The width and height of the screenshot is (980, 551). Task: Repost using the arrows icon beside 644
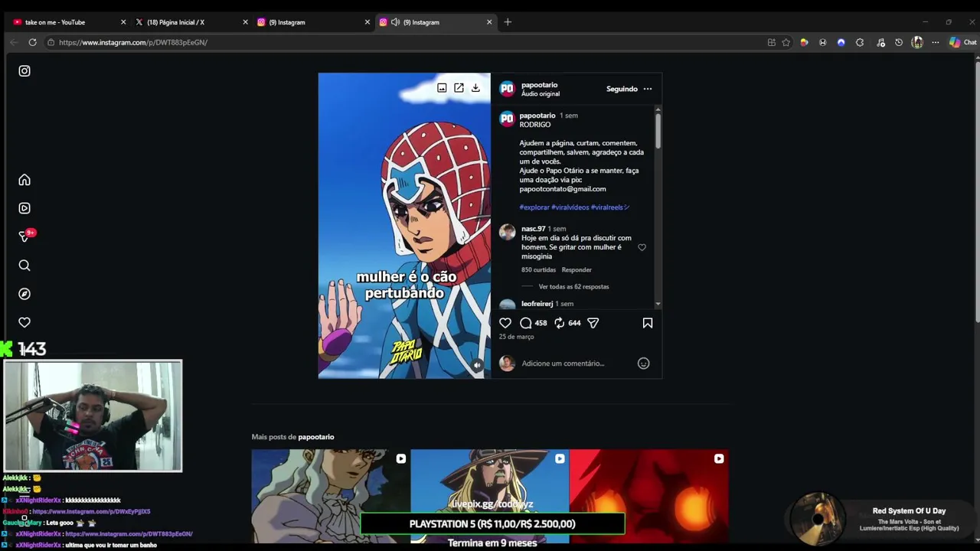coord(560,323)
